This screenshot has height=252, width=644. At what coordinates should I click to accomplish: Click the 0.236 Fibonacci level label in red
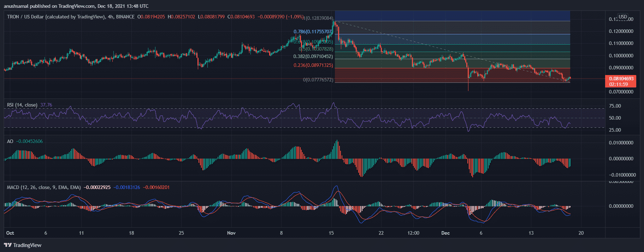pyautogui.click(x=313, y=65)
